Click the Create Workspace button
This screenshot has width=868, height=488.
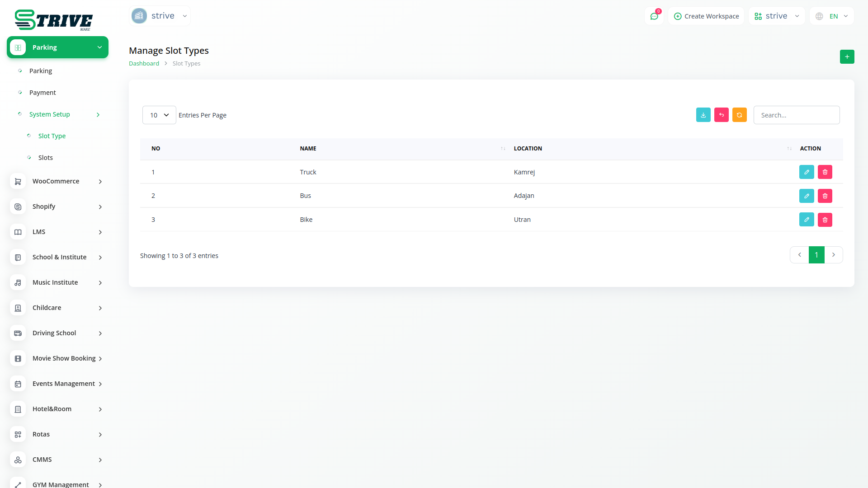(706, 16)
